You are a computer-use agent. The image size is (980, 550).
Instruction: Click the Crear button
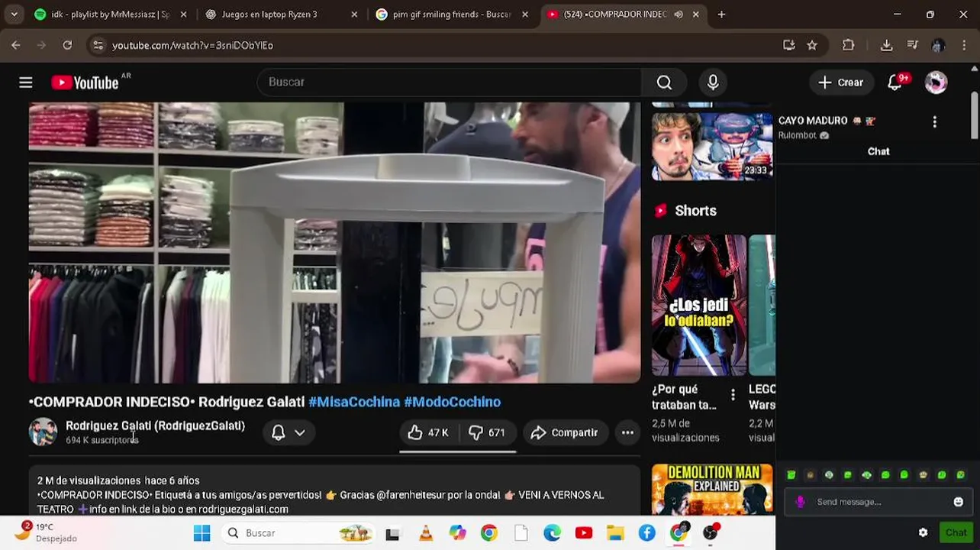pyautogui.click(x=840, y=82)
